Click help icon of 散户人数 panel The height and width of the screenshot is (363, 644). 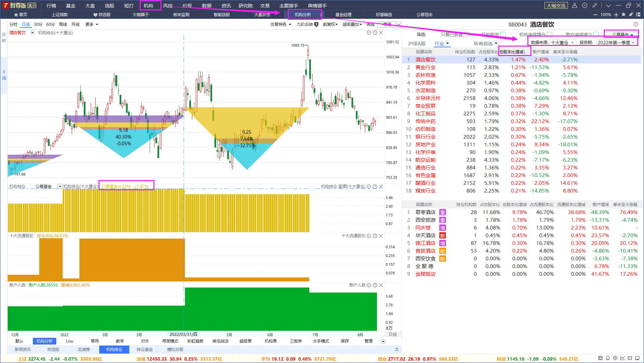[375, 285]
